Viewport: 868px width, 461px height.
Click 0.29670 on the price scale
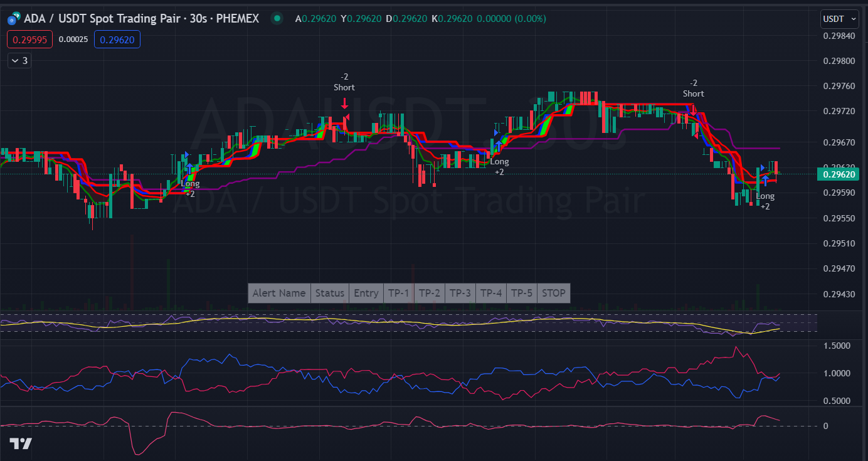click(x=839, y=142)
